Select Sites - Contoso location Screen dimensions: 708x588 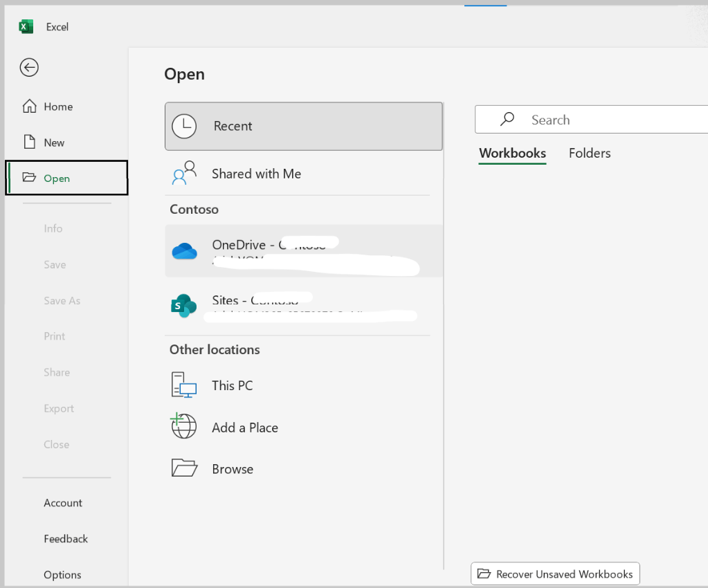[x=303, y=306]
